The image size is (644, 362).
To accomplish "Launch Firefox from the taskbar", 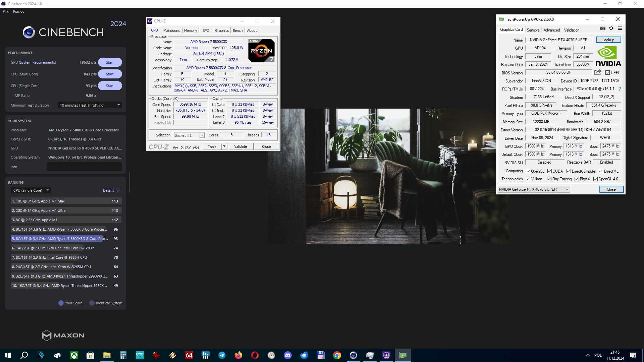I will [238, 355].
